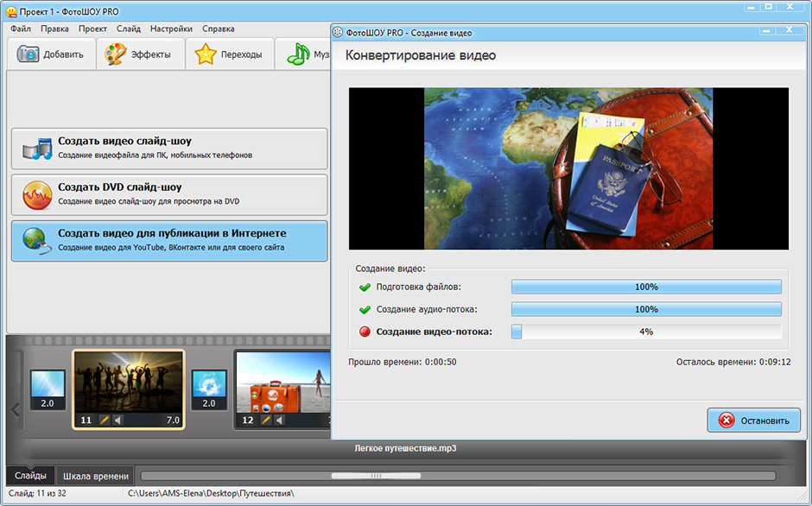Image resolution: width=812 pixels, height=506 pixels.
Task: Click green checkmark beside Создание аудио-потока
Action: pos(365,310)
